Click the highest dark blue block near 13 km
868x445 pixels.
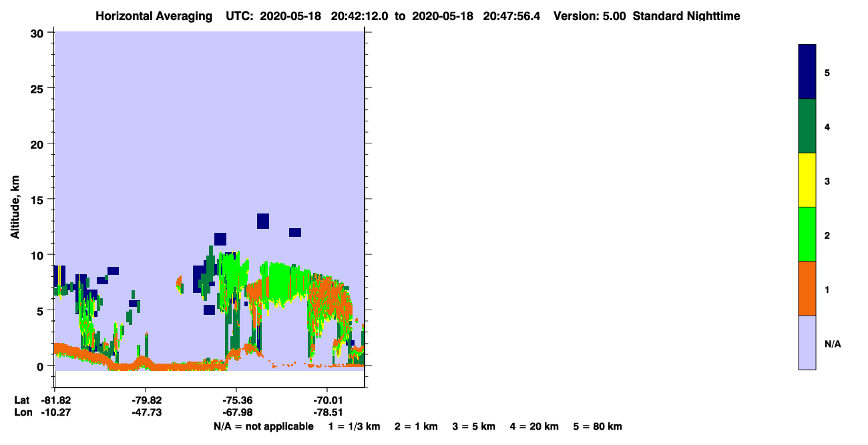[263, 221]
